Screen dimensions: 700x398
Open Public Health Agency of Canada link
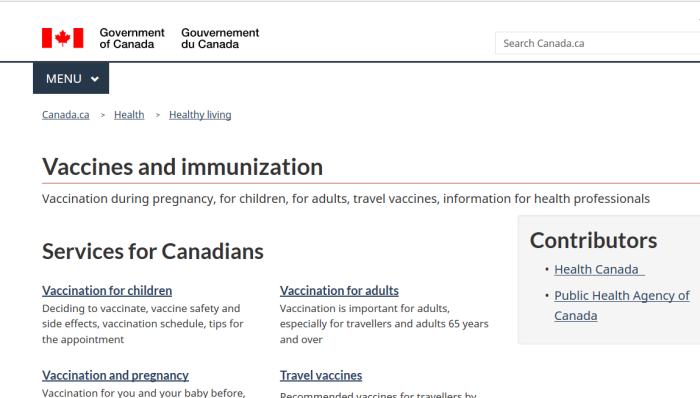point(622,306)
